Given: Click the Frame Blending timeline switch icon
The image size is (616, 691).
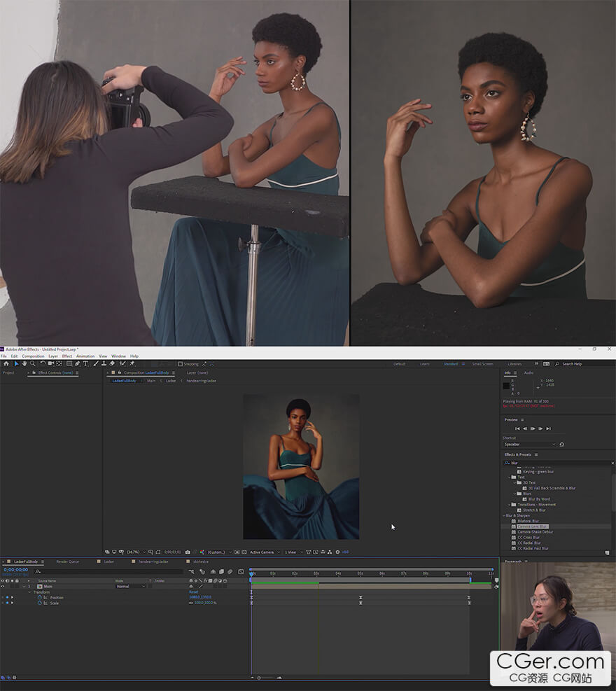Looking at the screenshot, I should click(222, 571).
